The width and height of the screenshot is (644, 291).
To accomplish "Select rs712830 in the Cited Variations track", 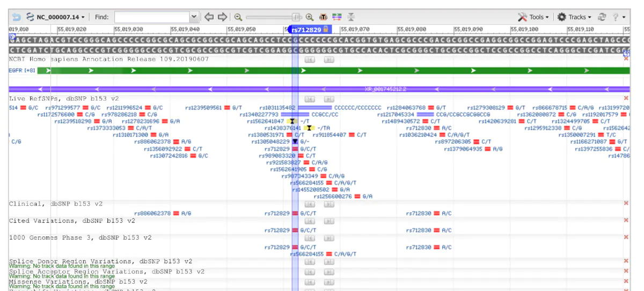I will pos(419,230).
